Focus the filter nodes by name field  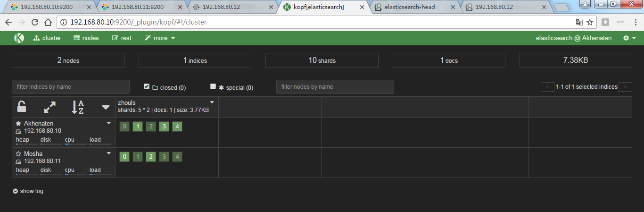click(x=335, y=87)
